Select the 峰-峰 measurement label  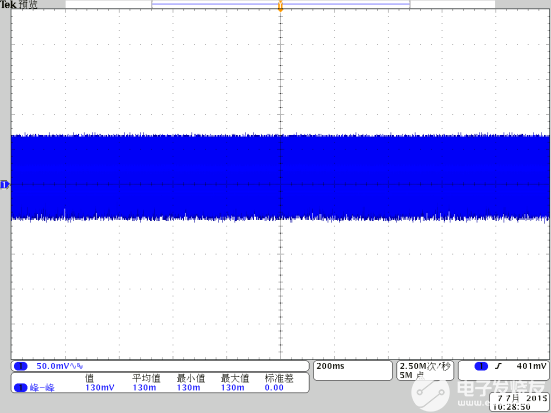(x=42, y=388)
